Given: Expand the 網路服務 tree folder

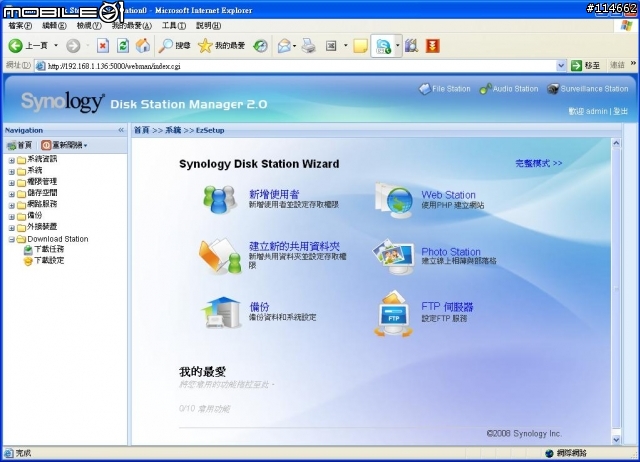Looking at the screenshot, I should (11, 205).
